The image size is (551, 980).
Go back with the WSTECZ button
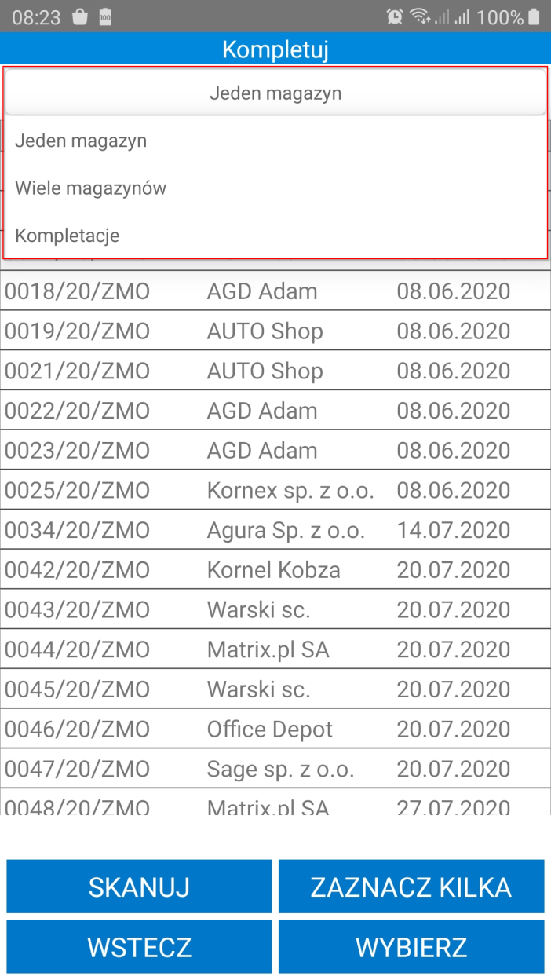[x=139, y=946]
